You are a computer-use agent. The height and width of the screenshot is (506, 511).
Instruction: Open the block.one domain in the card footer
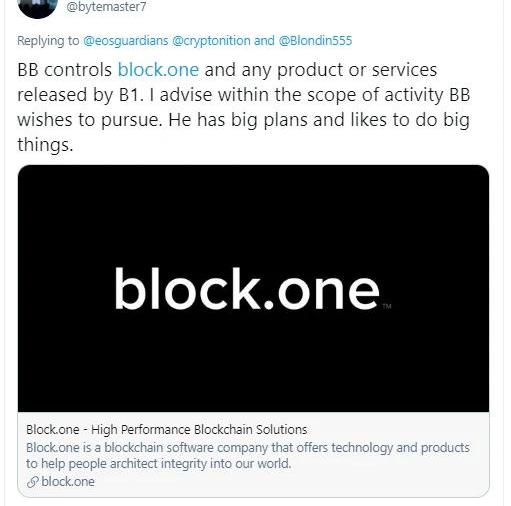pyautogui.click(x=68, y=482)
